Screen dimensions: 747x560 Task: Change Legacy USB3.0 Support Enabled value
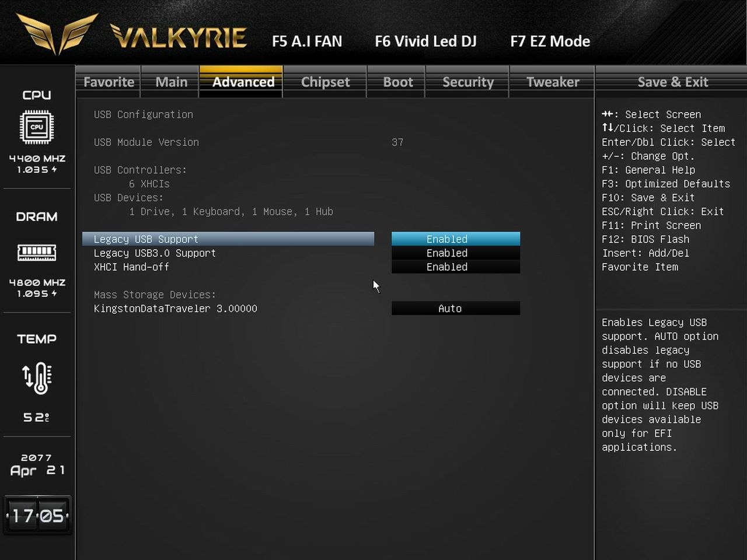(x=456, y=253)
